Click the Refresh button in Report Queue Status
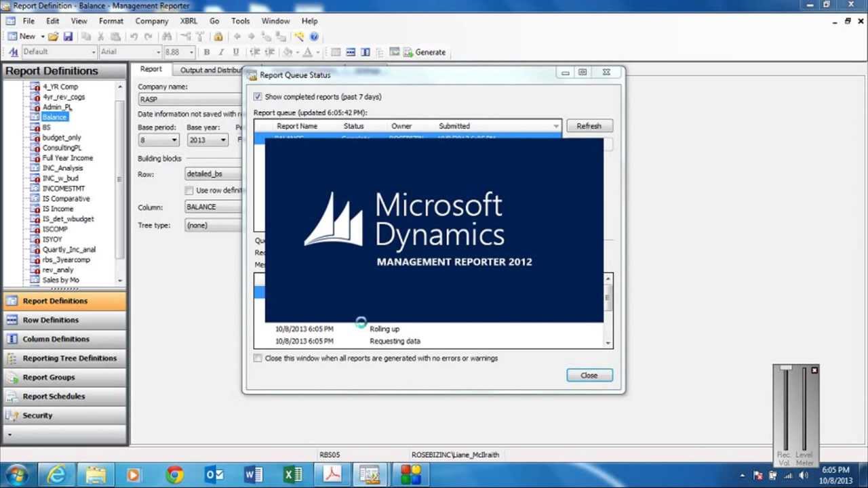 (589, 126)
